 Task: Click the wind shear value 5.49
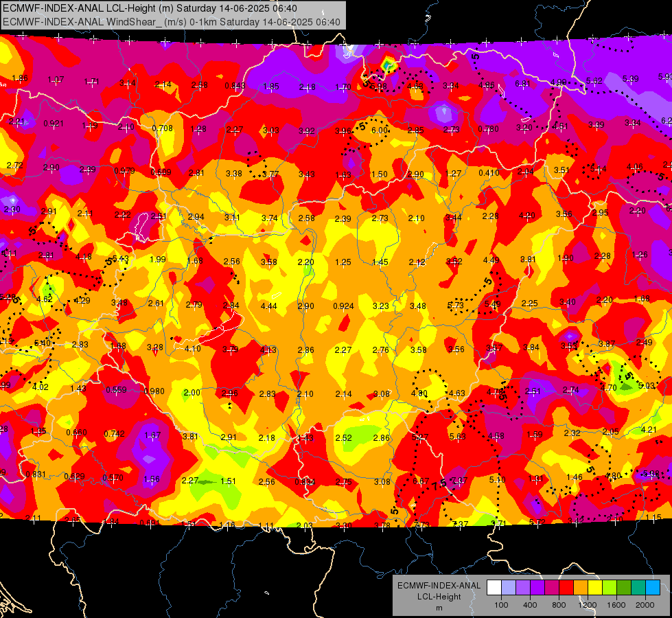pyautogui.click(x=493, y=304)
